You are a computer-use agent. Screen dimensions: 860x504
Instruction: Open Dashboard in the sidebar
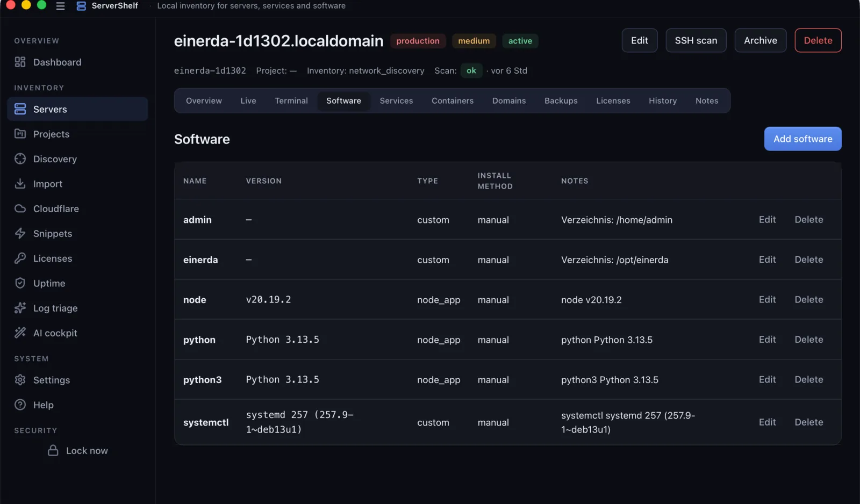[x=77, y=62]
